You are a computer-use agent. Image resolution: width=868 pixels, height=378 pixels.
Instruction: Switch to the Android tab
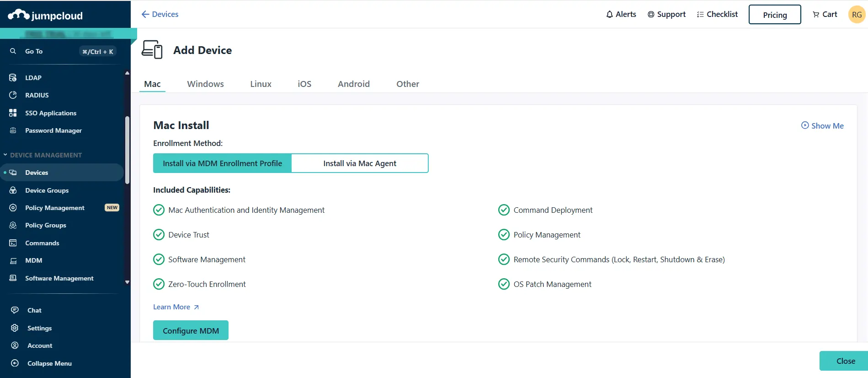[x=354, y=84]
